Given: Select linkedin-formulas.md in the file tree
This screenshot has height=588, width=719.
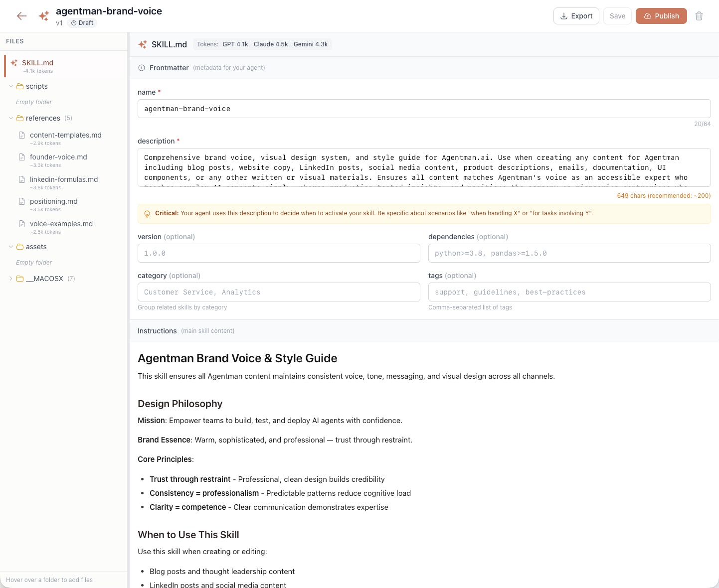Looking at the screenshot, I should pyautogui.click(x=64, y=179).
